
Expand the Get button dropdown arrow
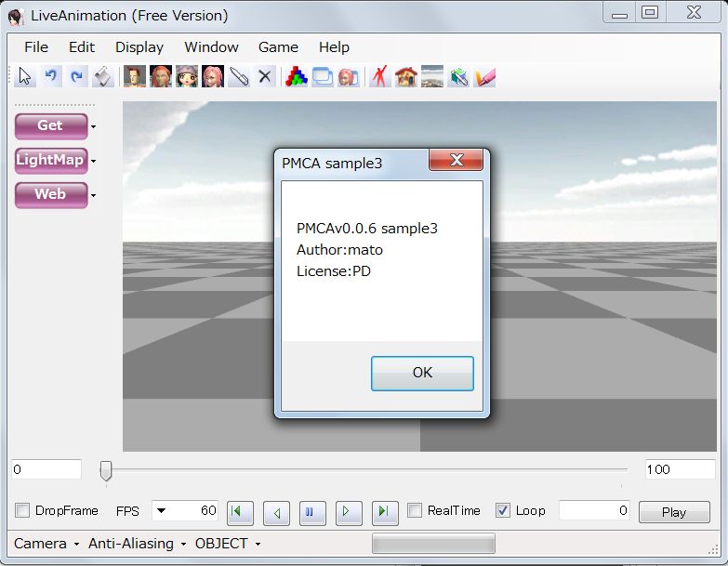coord(93,126)
